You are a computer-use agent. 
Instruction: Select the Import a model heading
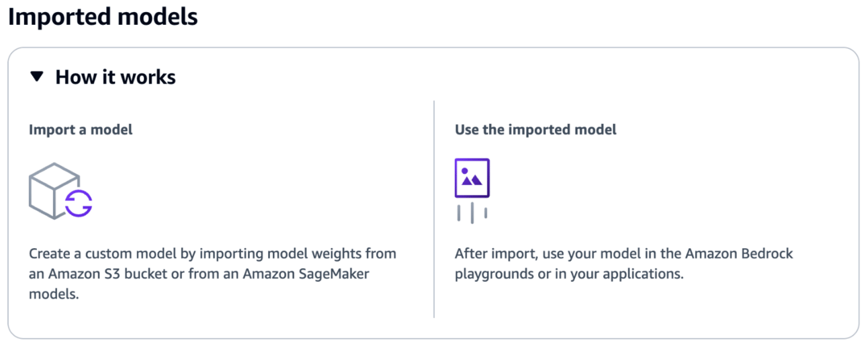pyautogui.click(x=81, y=130)
